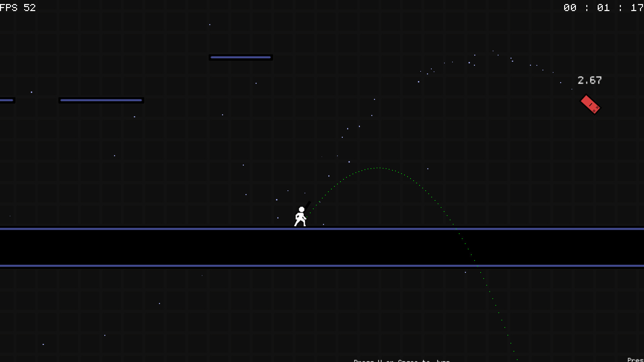This screenshot has width=644, height=362.
Task: Click the 2.67 countdown above red block
Action: click(x=589, y=80)
